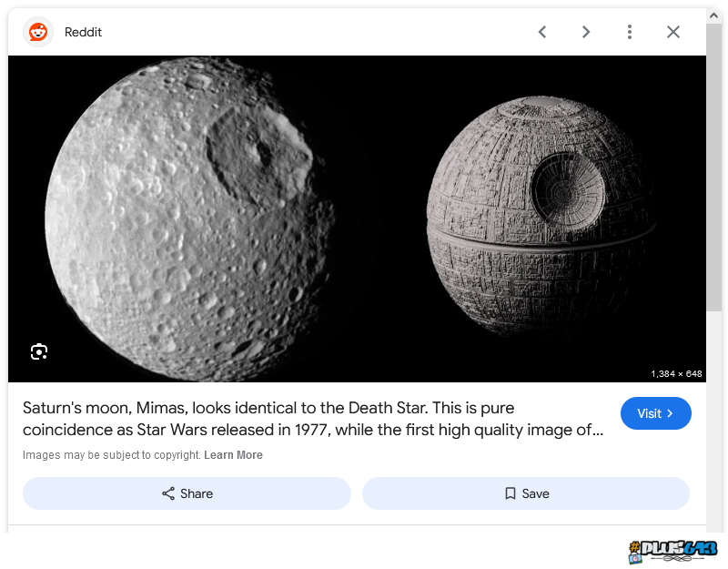
Task: Open the three-dot more options menu
Action: coord(630,32)
